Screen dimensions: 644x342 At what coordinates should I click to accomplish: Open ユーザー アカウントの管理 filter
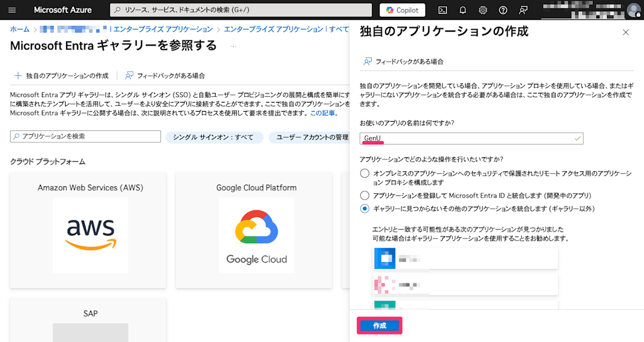309,137
